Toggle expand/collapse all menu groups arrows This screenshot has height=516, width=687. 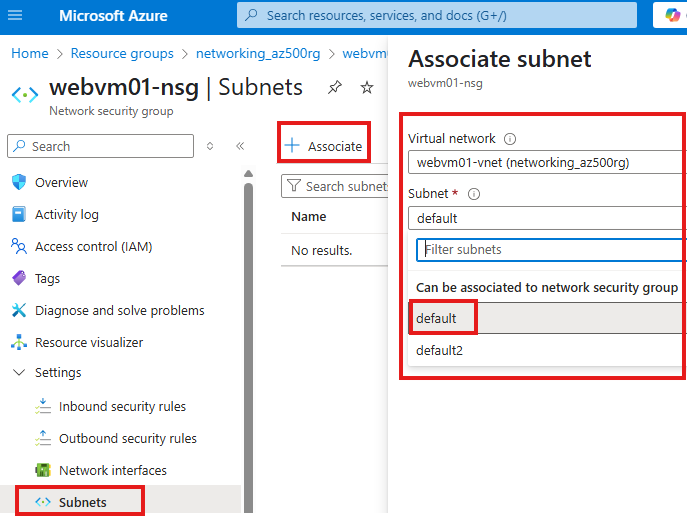pos(210,146)
